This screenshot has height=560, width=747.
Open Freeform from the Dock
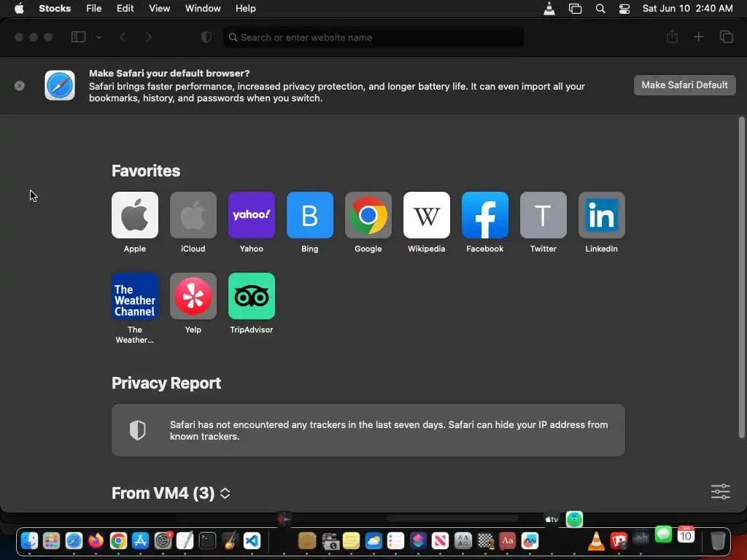(530, 541)
